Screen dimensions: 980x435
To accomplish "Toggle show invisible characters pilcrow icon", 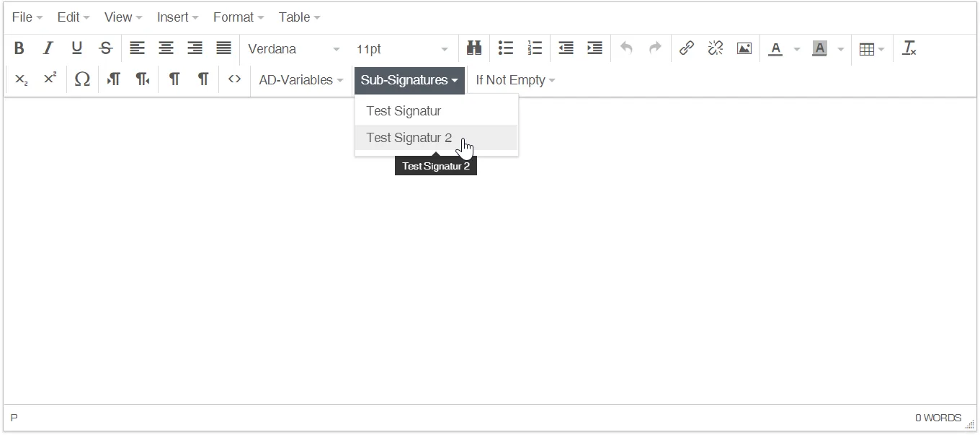I will click(203, 79).
